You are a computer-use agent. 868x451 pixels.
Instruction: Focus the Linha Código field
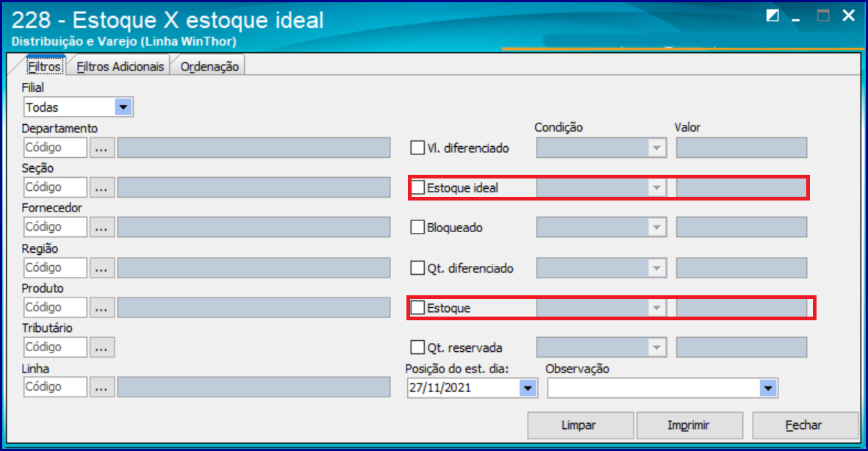pyautogui.click(x=55, y=387)
